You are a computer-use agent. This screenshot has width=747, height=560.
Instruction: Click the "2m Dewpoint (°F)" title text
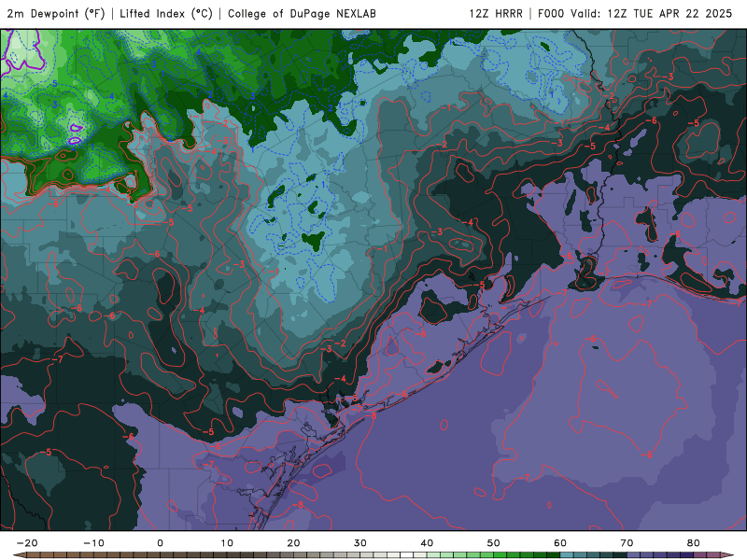click(56, 14)
